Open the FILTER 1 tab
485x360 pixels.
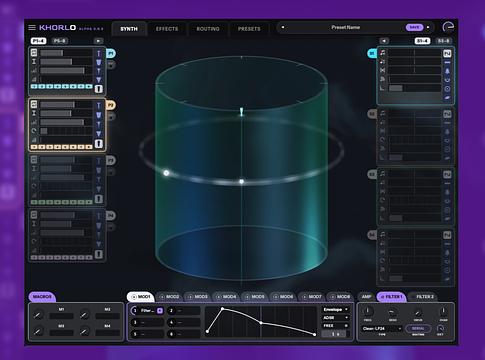(x=392, y=296)
